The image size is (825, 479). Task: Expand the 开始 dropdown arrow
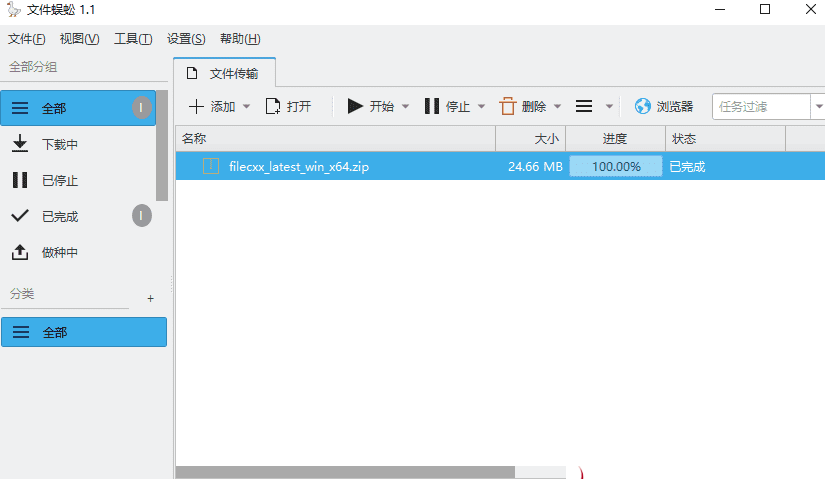pyautogui.click(x=406, y=107)
